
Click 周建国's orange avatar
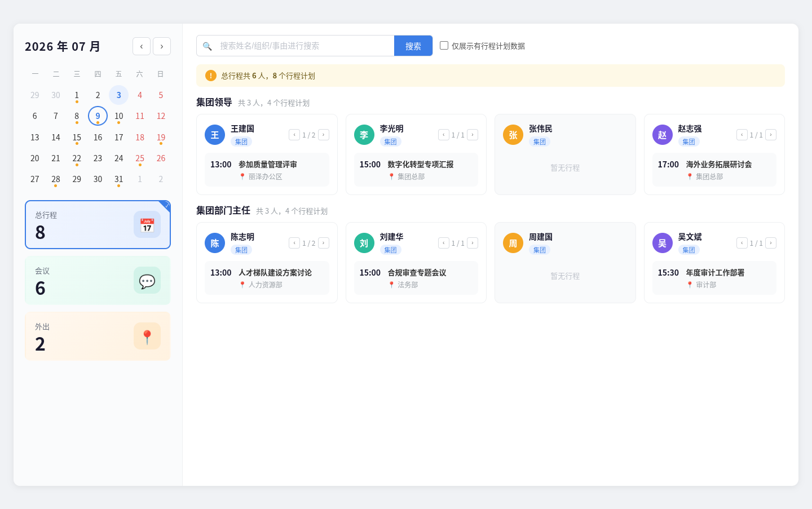point(513,243)
